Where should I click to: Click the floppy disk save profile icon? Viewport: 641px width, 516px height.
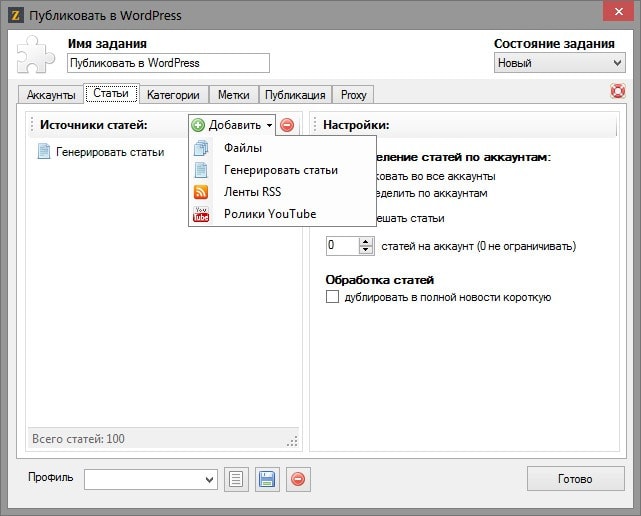(x=267, y=479)
